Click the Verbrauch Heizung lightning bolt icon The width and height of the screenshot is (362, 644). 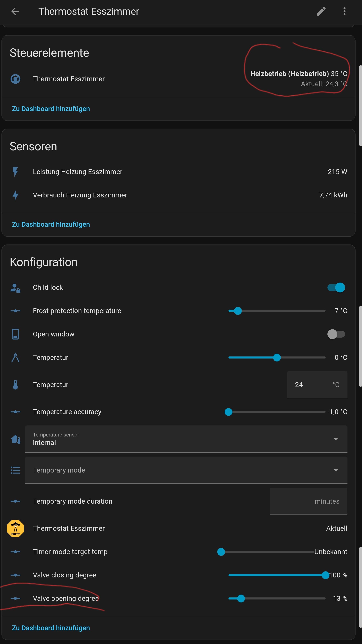[x=16, y=195]
